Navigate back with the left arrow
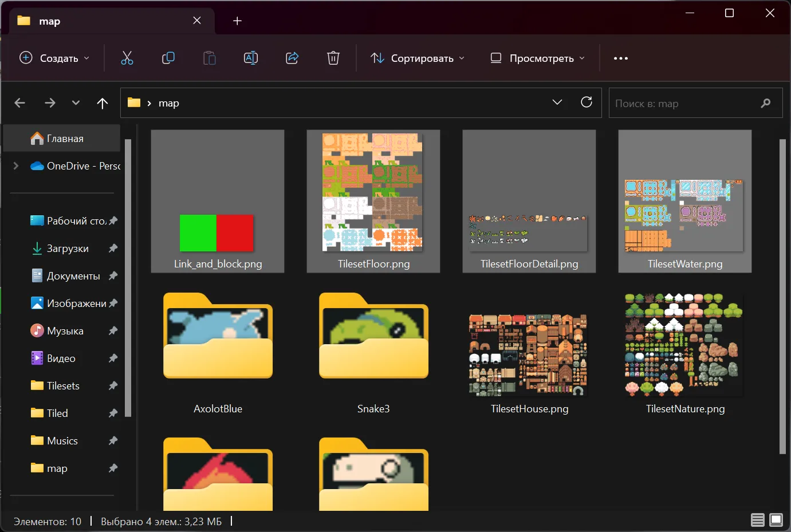Screen dimensions: 791x532 (x=20, y=103)
